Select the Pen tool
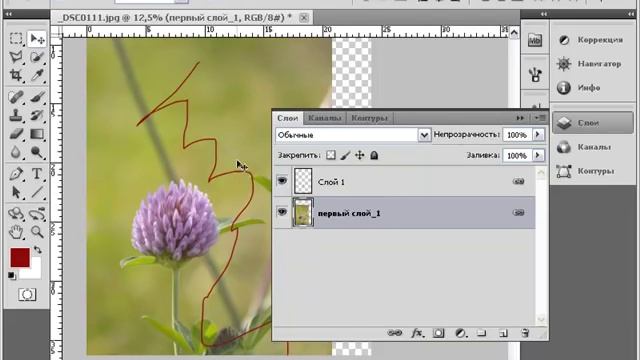Image resolution: width=640 pixels, height=360 pixels. point(16,174)
